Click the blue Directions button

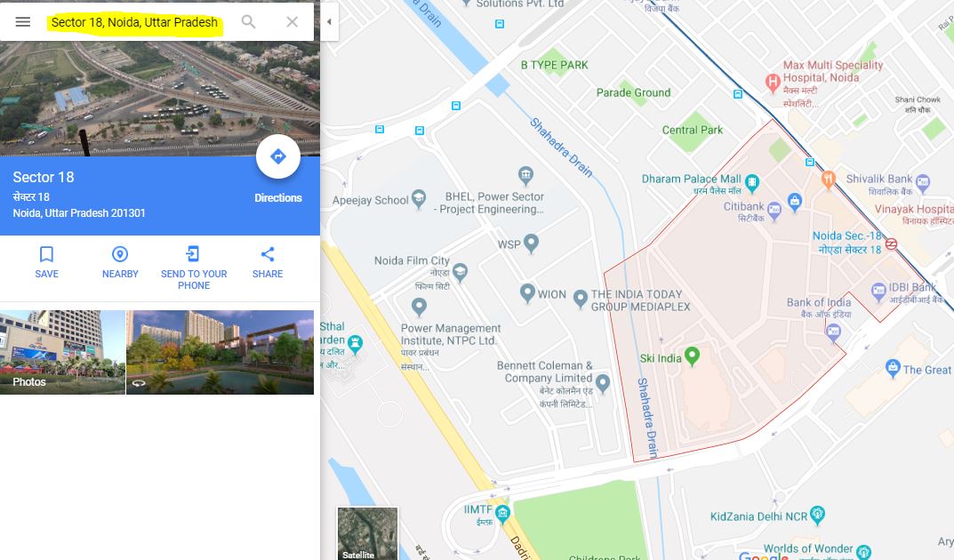278,156
